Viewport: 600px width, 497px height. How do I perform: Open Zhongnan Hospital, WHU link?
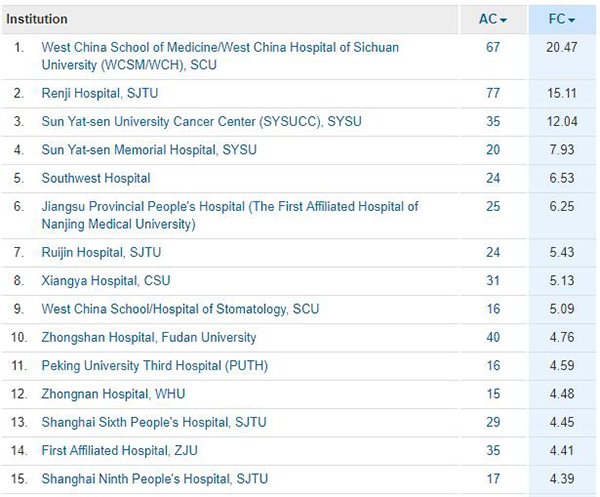coord(113,394)
